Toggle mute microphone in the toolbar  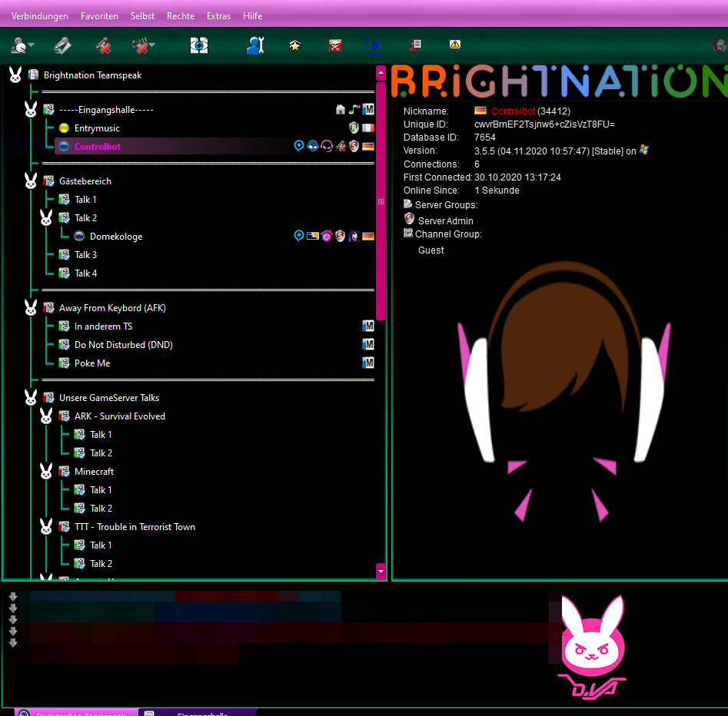tap(103, 45)
